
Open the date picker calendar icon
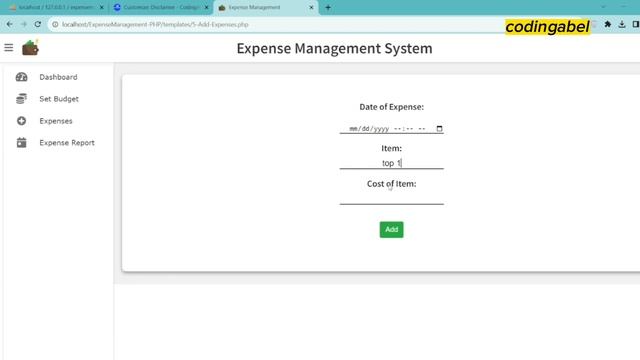click(439, 129)
